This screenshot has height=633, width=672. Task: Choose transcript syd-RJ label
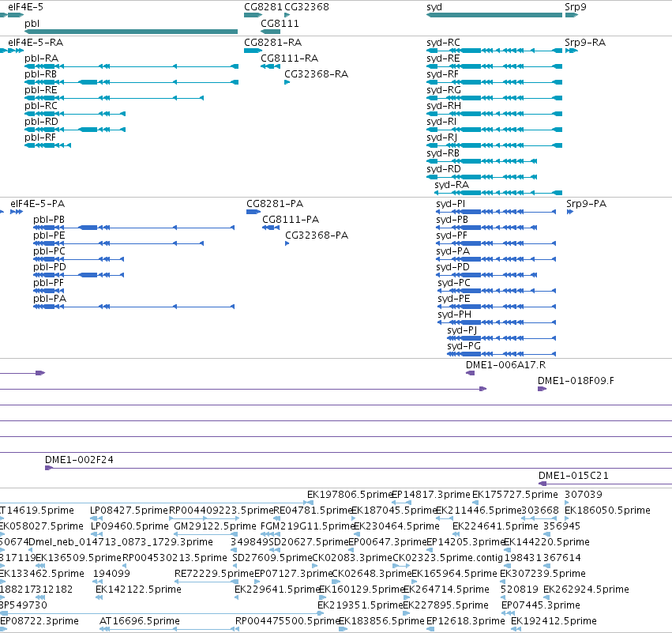point(442,138)
